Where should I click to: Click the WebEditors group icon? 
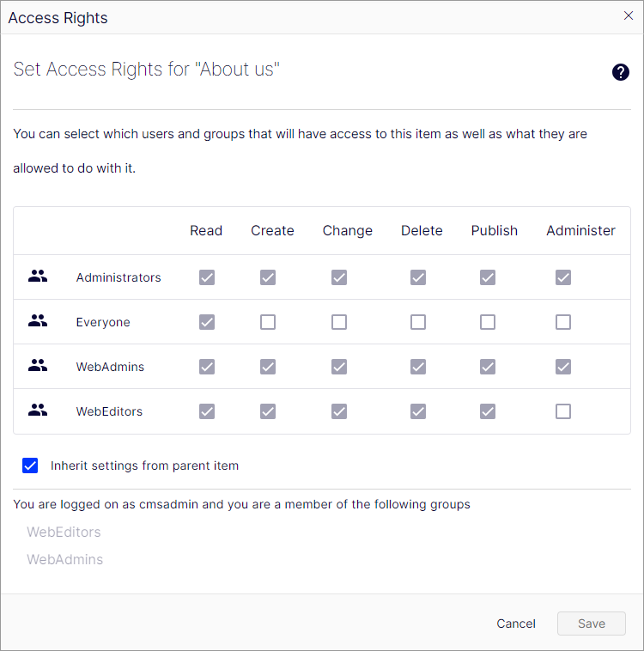click(38, 411)
